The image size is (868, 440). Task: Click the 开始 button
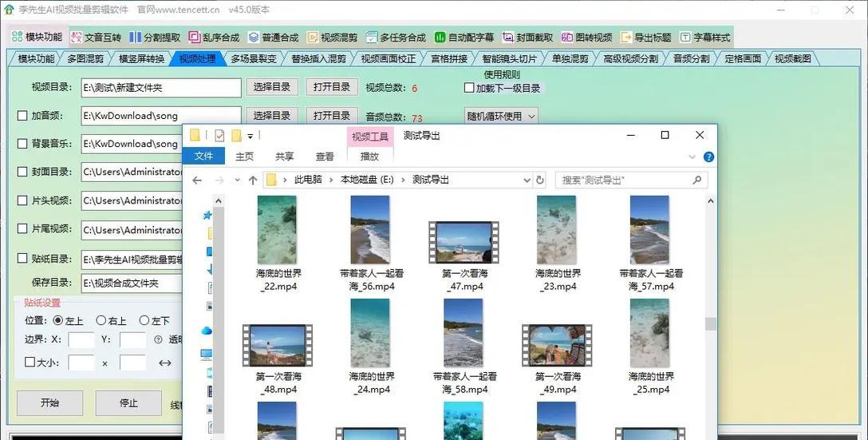coord(49,403)
